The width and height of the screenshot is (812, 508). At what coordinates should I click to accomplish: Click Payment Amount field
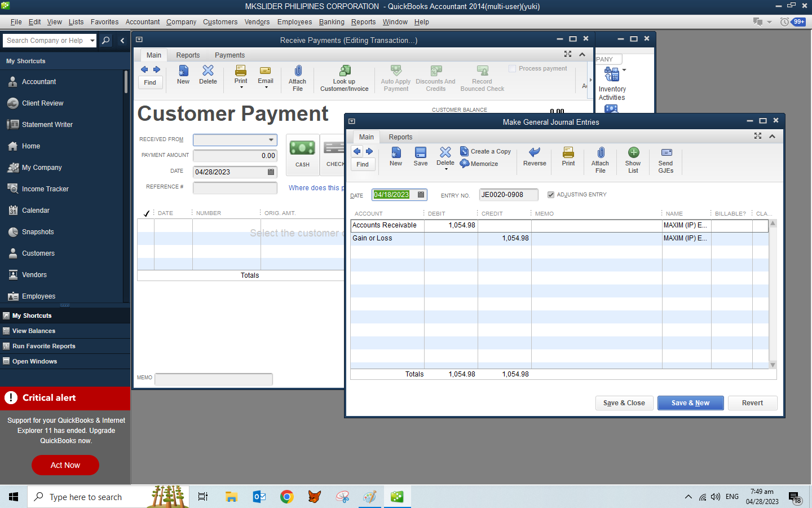(x=235, y=156)
